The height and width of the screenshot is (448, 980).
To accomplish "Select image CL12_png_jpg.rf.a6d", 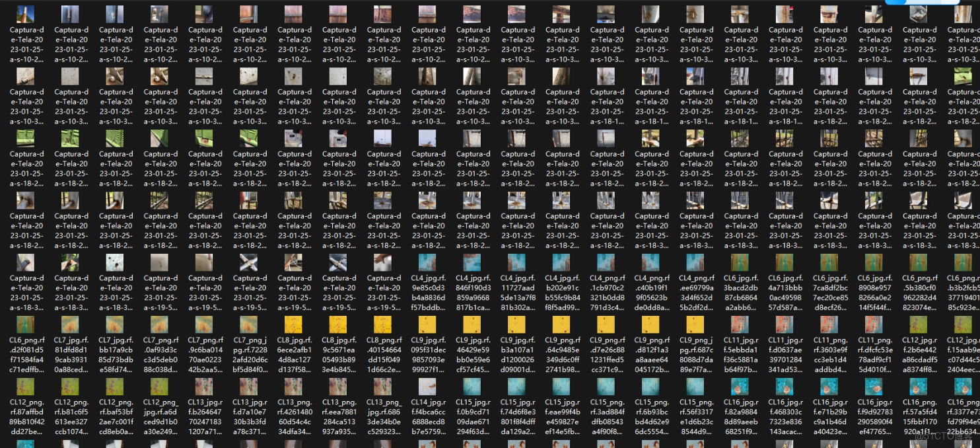I will click(159, 387).
